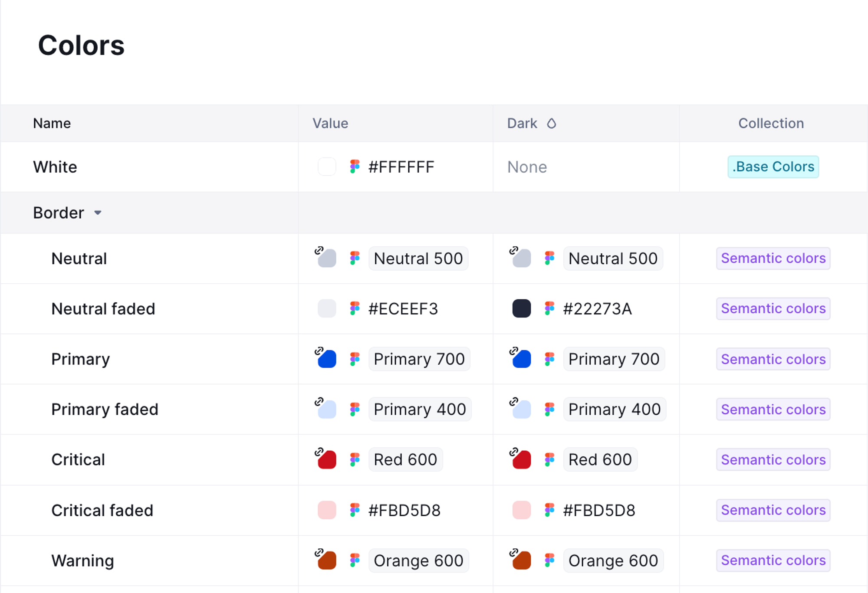Click the Figma icon beside Red 600 value
The width and height of the screenshot is (868, 593).
[355, 459]
